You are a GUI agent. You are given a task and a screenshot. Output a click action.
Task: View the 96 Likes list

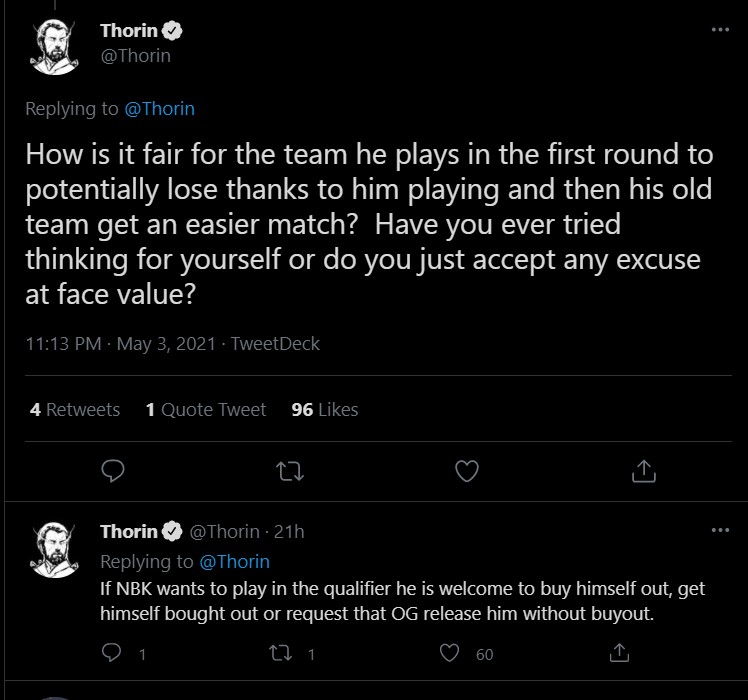(x=324, y=409)
